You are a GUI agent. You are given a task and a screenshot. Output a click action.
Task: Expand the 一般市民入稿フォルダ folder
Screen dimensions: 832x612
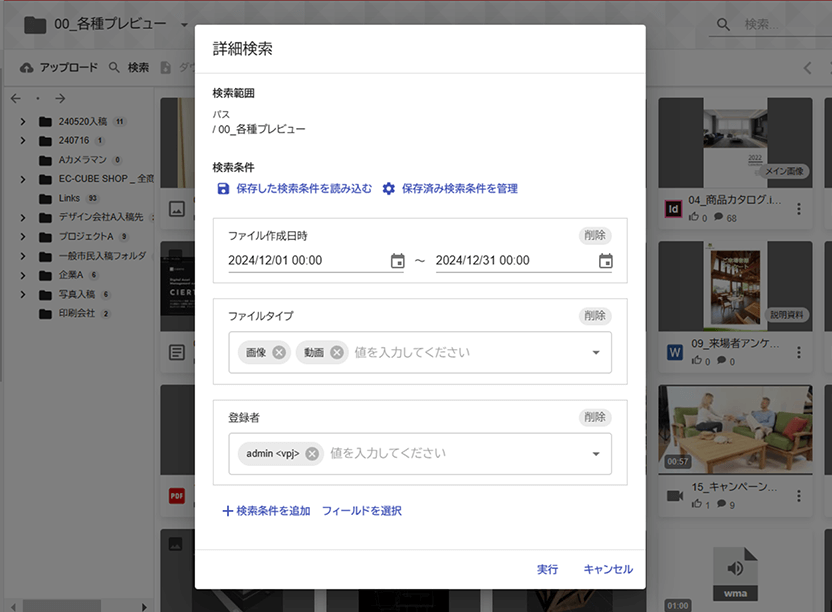(23, 256)
